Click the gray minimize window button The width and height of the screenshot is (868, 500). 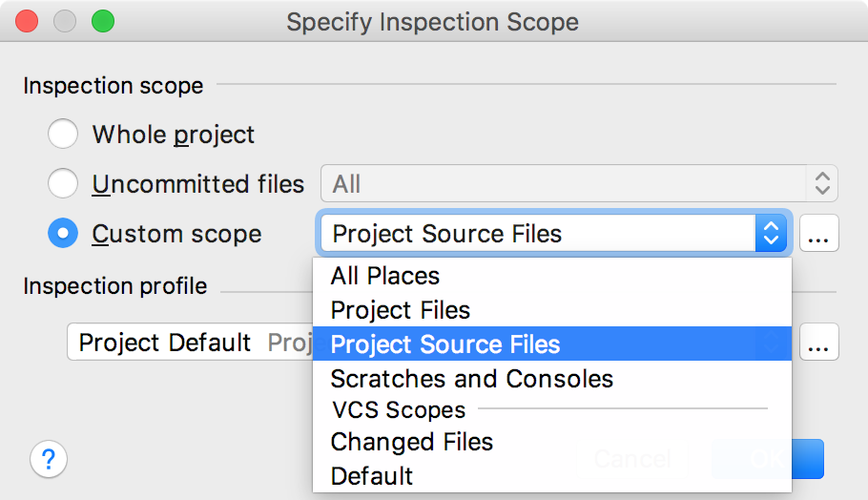coord(65,22)
